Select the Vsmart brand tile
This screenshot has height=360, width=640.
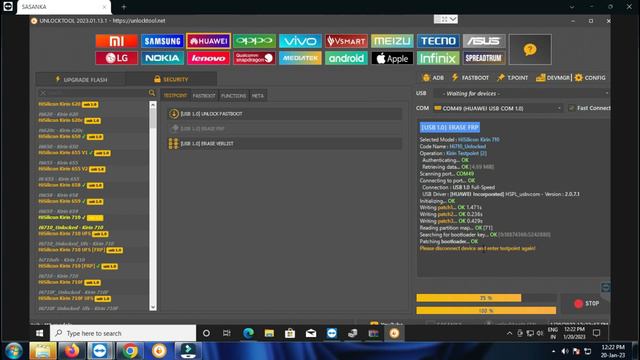346,41
